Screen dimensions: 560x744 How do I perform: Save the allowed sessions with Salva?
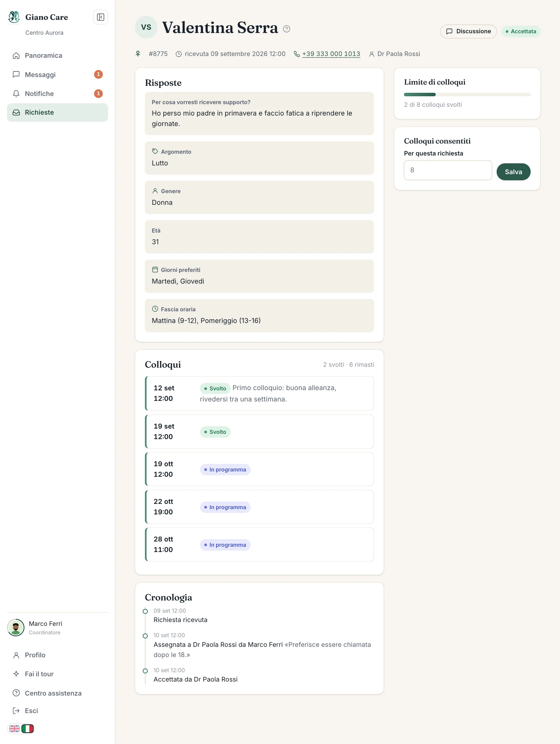pos(513,172)
